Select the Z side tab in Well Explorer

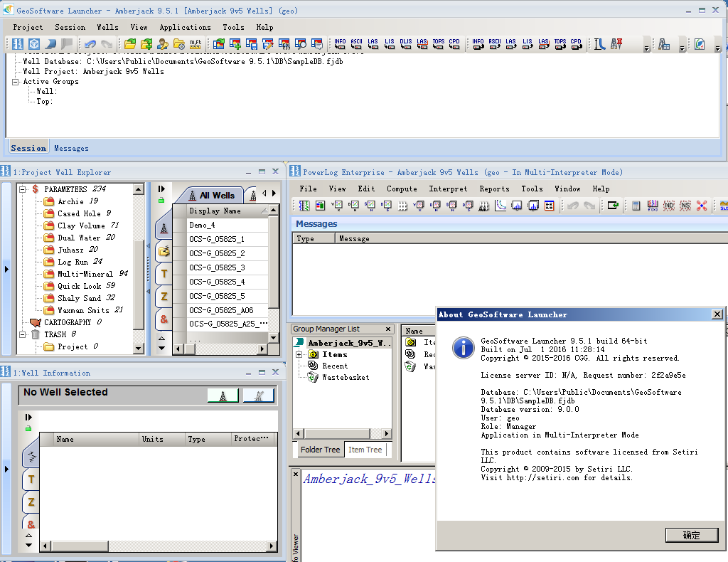coord(164,297)
